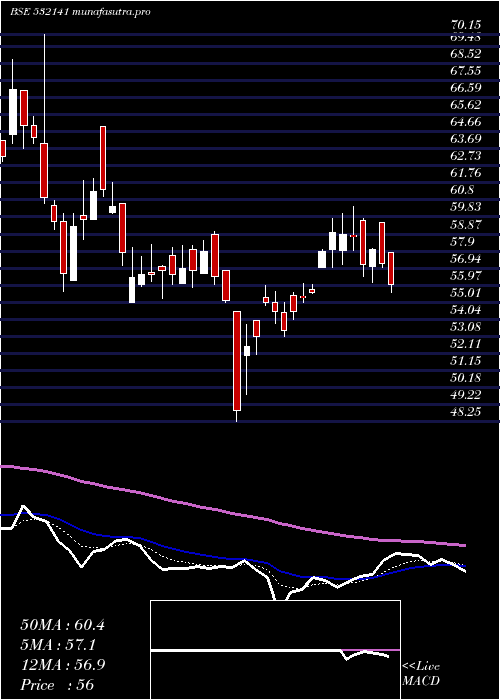Click the 56.94 price axis label

click(466, 258)
